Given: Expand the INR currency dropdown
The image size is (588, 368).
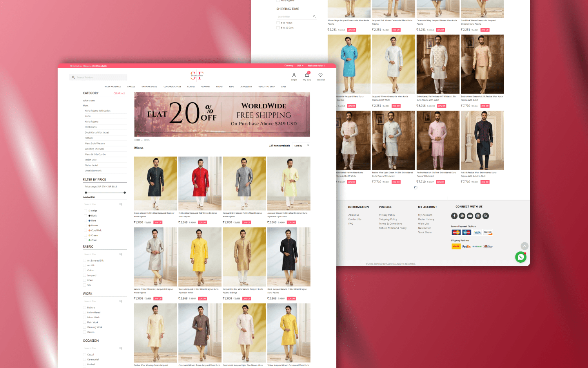Looking at the screenshot, I should point(300,66).
